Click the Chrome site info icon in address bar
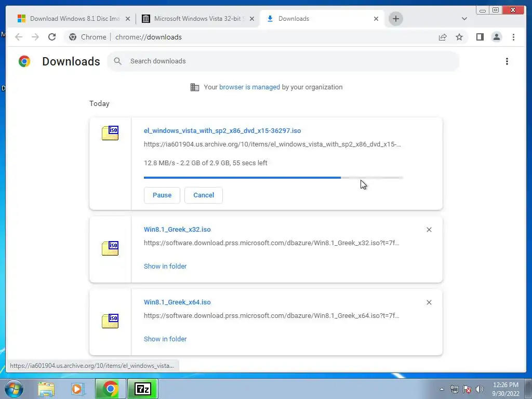532x399 pixels. 73,37
